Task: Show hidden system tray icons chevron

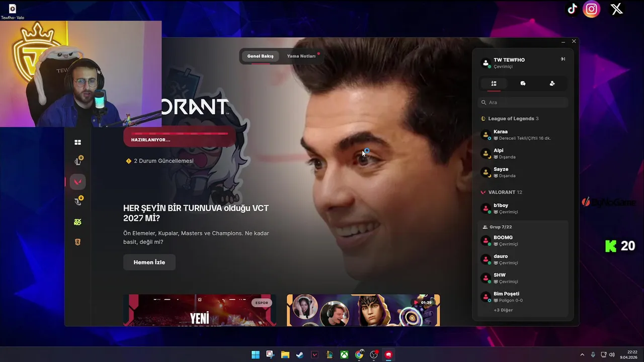Action: (x=582, y=354)
